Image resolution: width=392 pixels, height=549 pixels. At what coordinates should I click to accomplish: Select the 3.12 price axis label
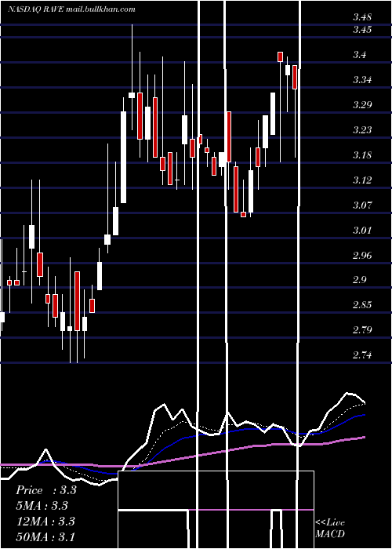click(362, 180)
